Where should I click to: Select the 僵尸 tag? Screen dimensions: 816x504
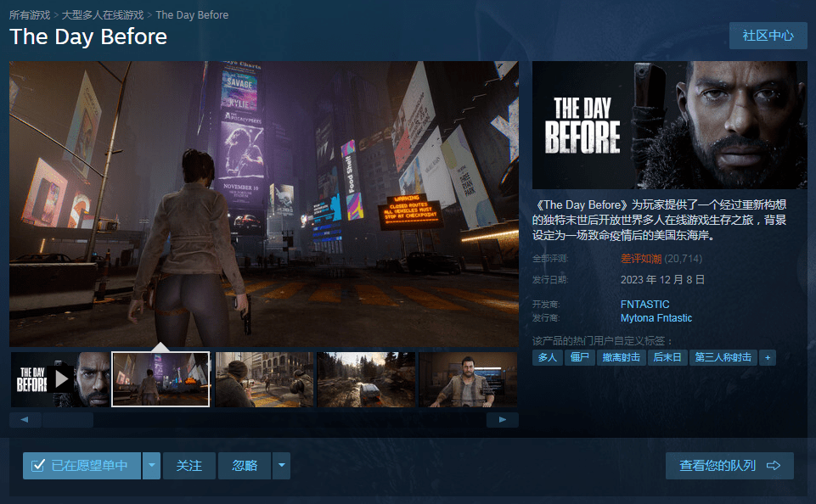pyautogui.click(x=580, y=357)
